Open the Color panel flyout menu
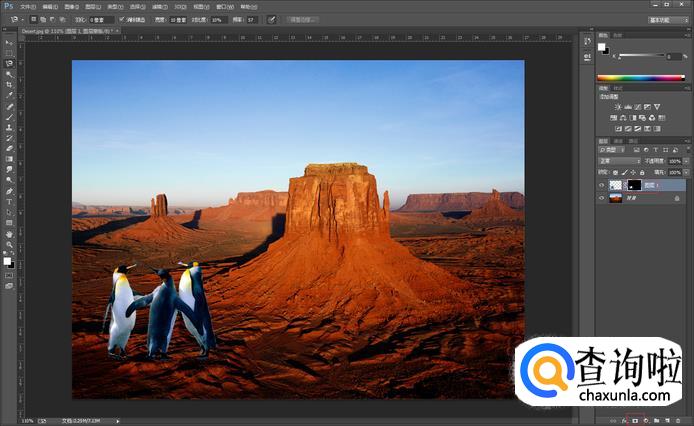694x426 pixels. pyautogui.click(x=687, y=35)
